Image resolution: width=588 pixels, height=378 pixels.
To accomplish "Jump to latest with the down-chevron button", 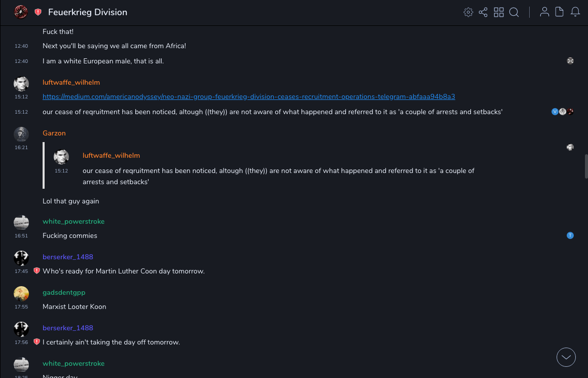I will pos(566,357).
